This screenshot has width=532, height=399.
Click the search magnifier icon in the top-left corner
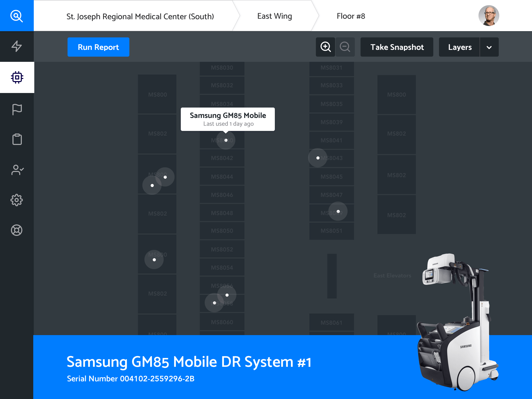pos(17,16)
